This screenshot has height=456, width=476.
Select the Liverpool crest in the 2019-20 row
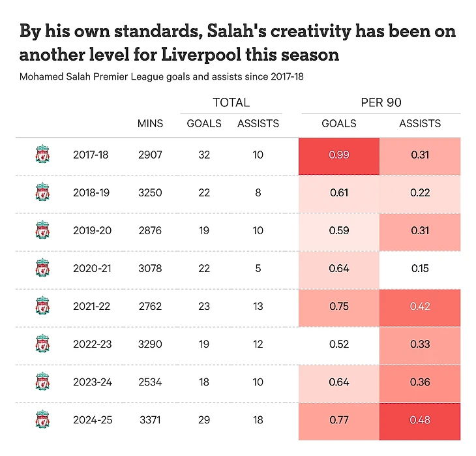pos(42,231)
